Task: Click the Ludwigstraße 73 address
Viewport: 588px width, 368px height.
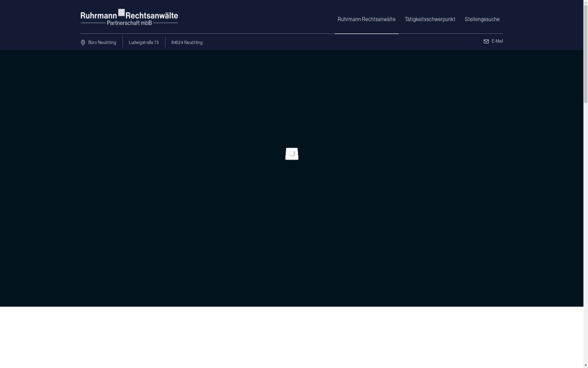Action: (x=144, y=43)
